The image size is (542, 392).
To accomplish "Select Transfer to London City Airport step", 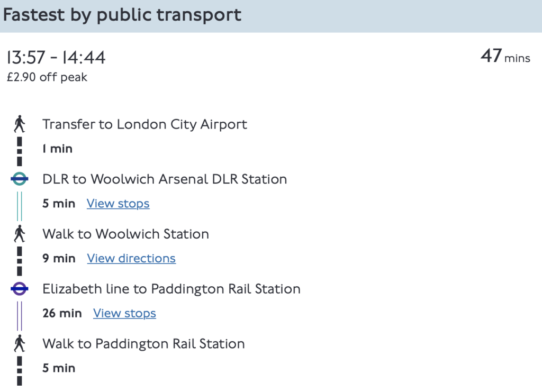I will coord(144,124).
